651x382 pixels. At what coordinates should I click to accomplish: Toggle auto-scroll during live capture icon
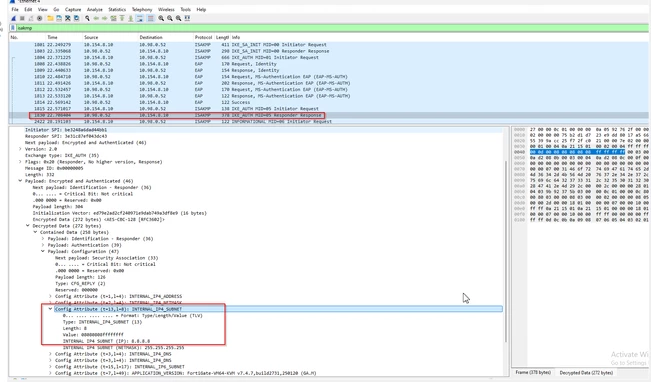pos(140,18)
